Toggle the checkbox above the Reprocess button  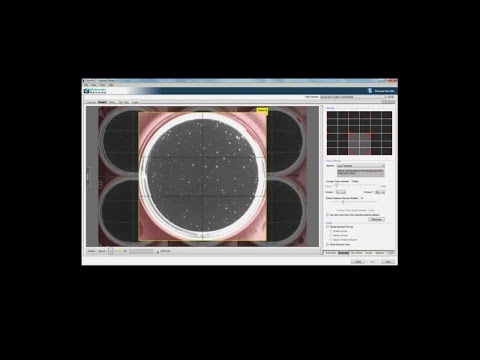pyautogui.click(x=327, y=215)
